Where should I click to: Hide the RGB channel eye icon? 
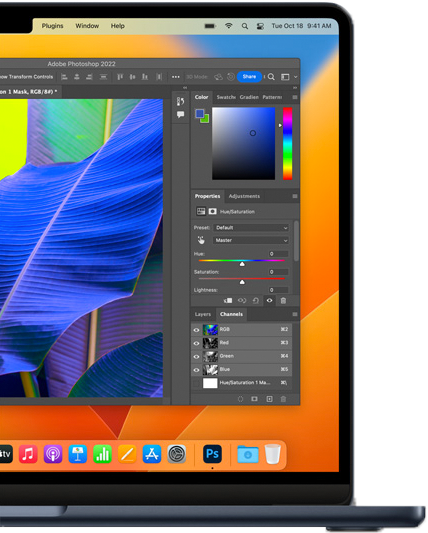(x=196, y=330)
